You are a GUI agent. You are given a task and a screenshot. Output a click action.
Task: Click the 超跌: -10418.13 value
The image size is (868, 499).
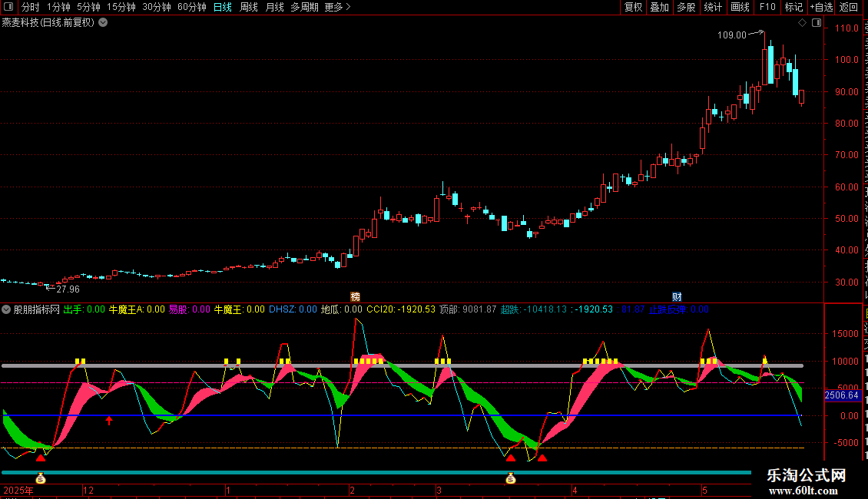[x=534, y=309]
